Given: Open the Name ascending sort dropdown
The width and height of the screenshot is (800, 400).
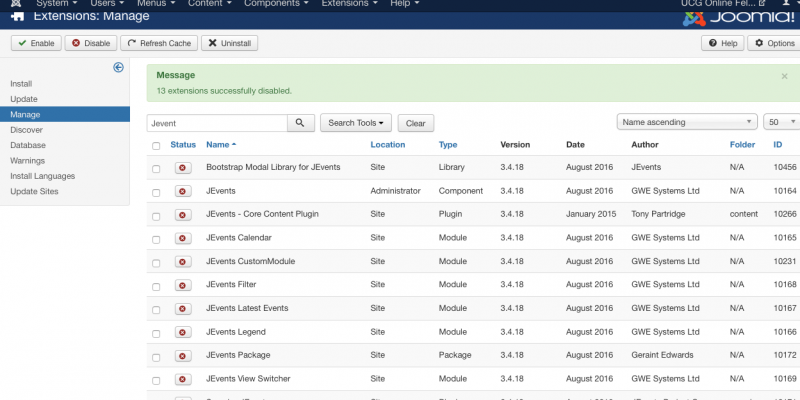Looking at the screenshot, I should 687,122.
